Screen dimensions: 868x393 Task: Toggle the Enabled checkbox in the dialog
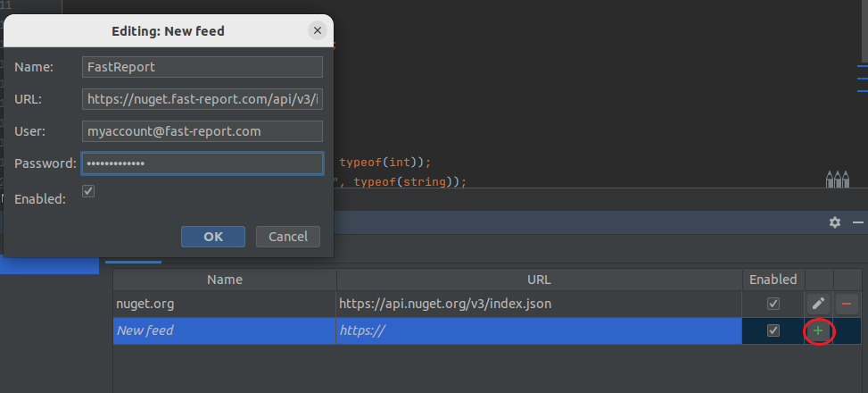[88, 191]
